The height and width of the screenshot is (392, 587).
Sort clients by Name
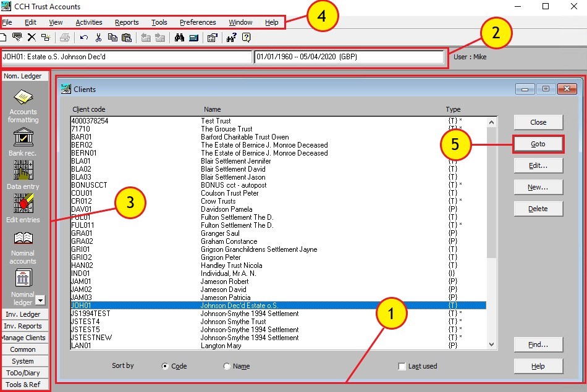coord(227,366)
